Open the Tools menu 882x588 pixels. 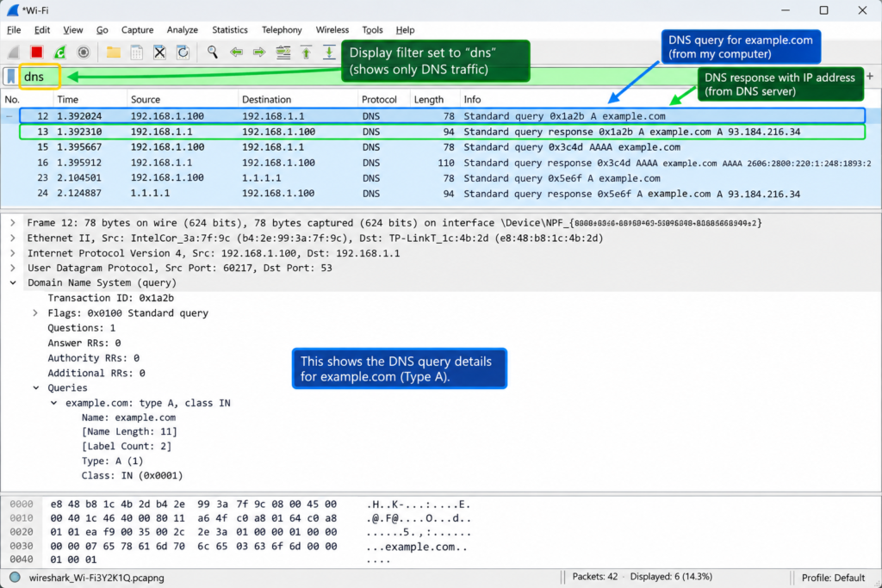(x=372, y=30)
